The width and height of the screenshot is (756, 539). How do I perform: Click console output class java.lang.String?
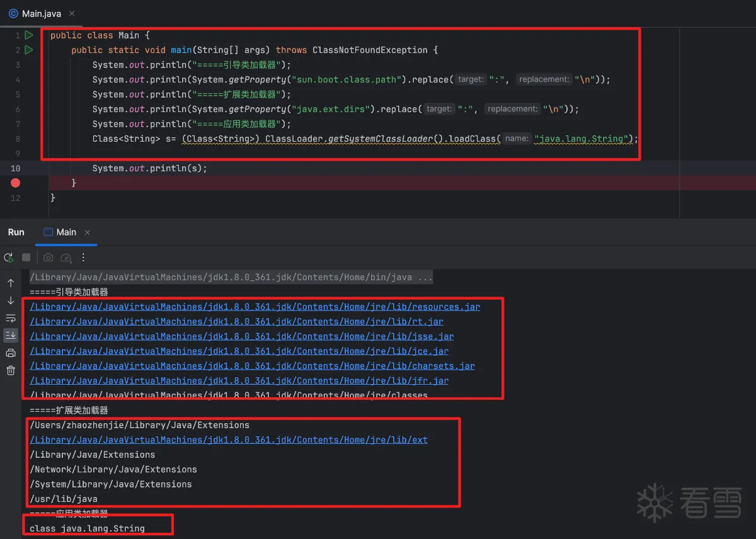(x=87, y=528)
